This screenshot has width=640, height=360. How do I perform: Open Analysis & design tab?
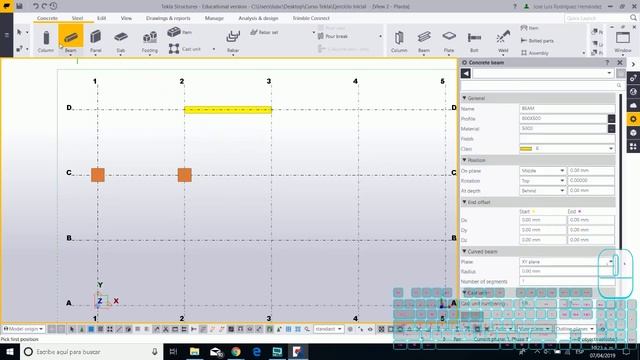click(x=258, y=18)
